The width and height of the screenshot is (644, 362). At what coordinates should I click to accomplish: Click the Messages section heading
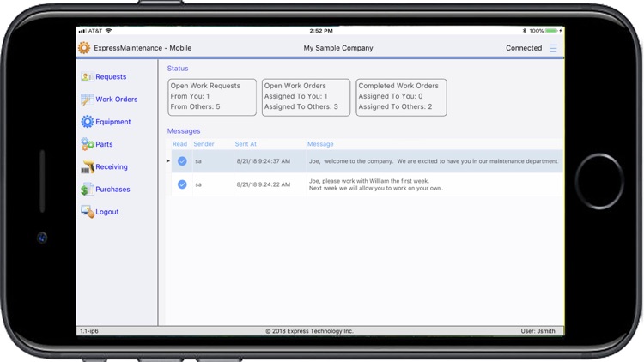click(184, 131)
